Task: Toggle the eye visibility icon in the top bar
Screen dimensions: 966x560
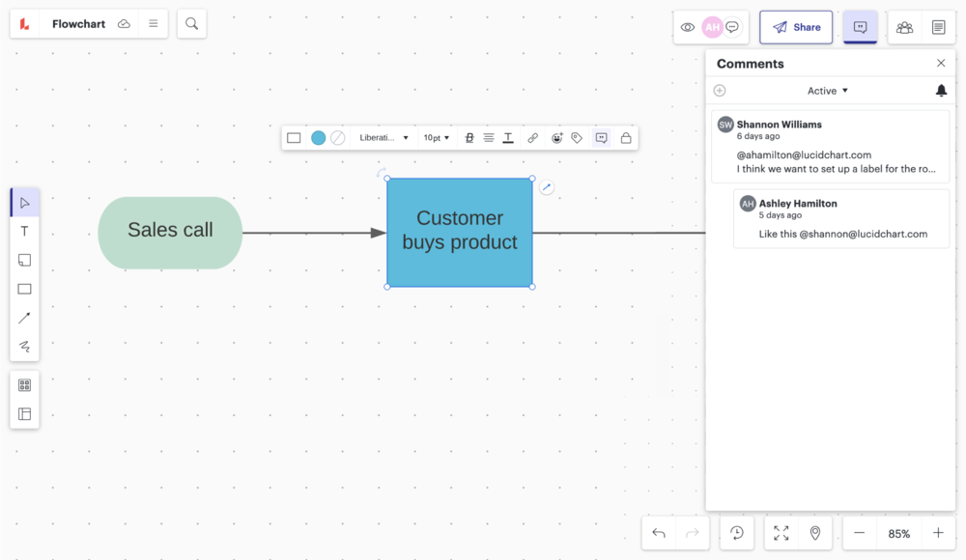Action: 687,28
